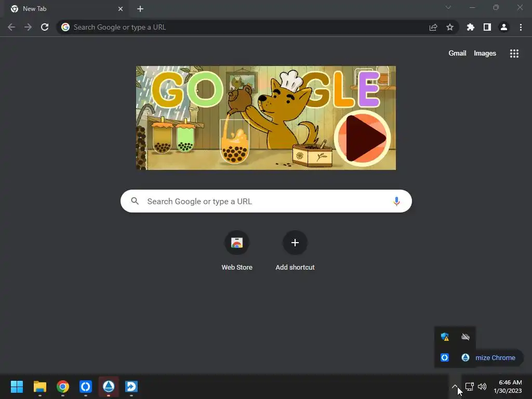Click the forward navigation arrow

(28, 27)
